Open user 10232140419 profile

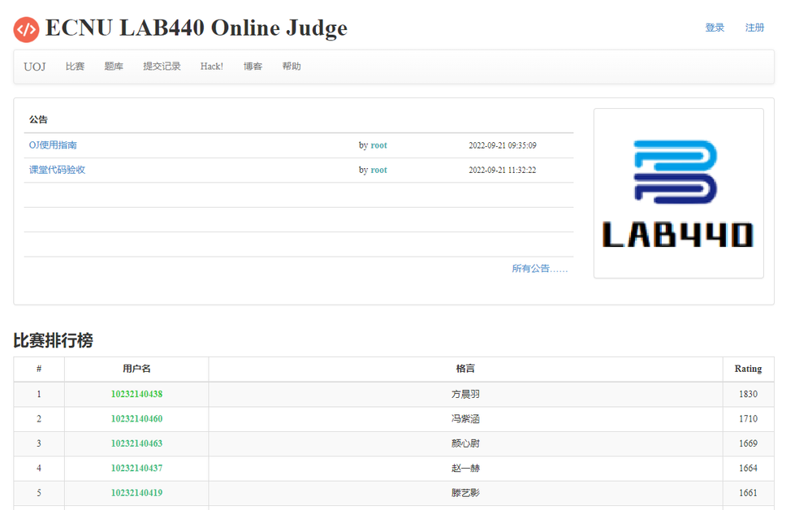point(136,492)
